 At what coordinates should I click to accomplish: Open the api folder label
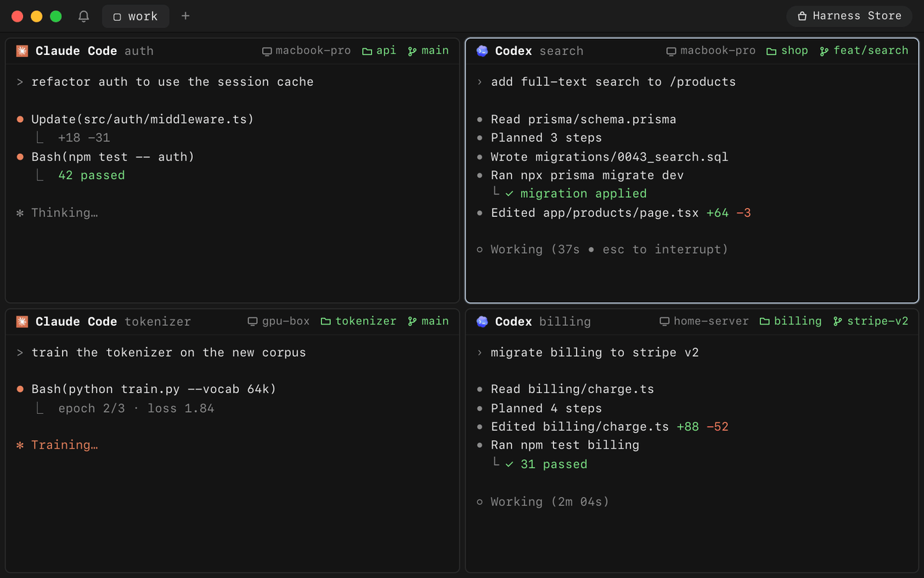coord(379,51)
